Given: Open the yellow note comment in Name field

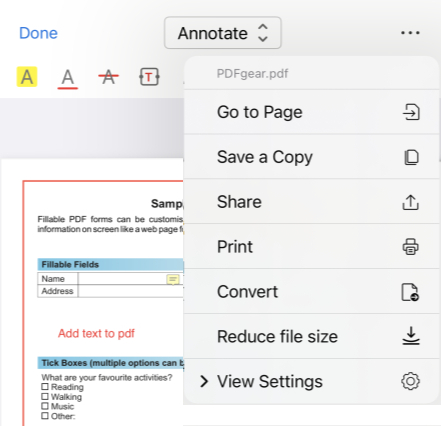Looking at the screenshot, I should pyautogui.click(x=173, y=279).
